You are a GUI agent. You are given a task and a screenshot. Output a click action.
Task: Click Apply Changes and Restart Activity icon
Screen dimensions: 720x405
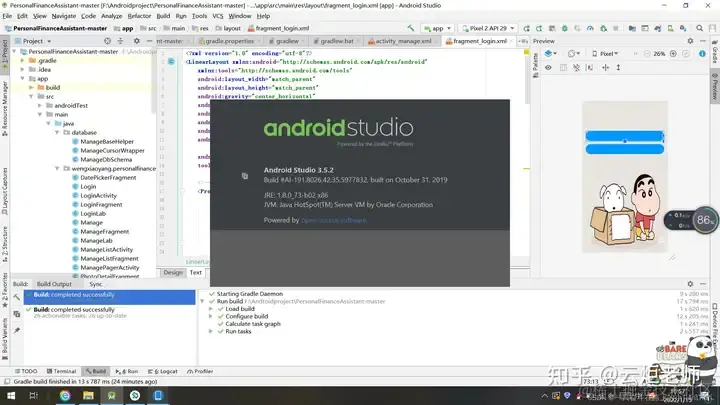539,28
